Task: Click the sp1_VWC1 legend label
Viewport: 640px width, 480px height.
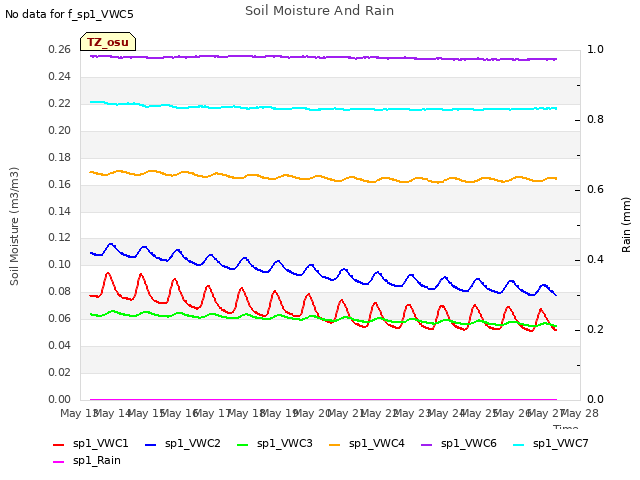Action: (x=100, y=443)
